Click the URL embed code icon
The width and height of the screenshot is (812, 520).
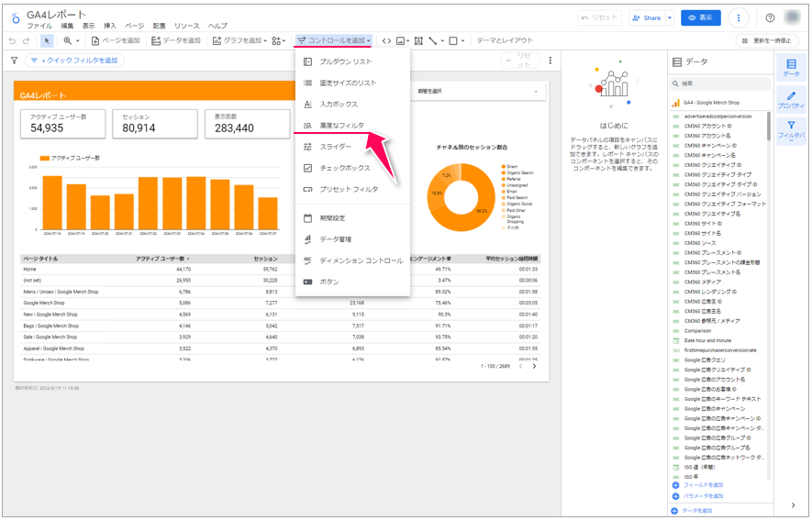(x=386, y=40)
